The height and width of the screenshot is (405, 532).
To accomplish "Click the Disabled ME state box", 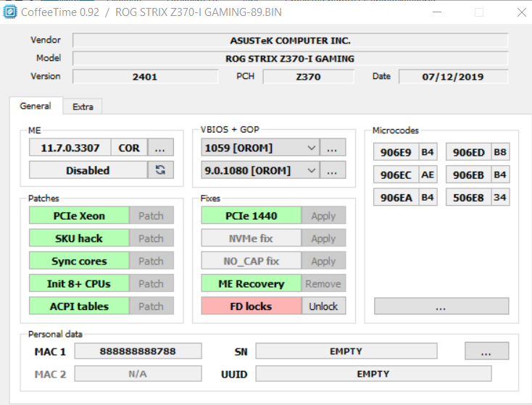I will click(88, 170).
